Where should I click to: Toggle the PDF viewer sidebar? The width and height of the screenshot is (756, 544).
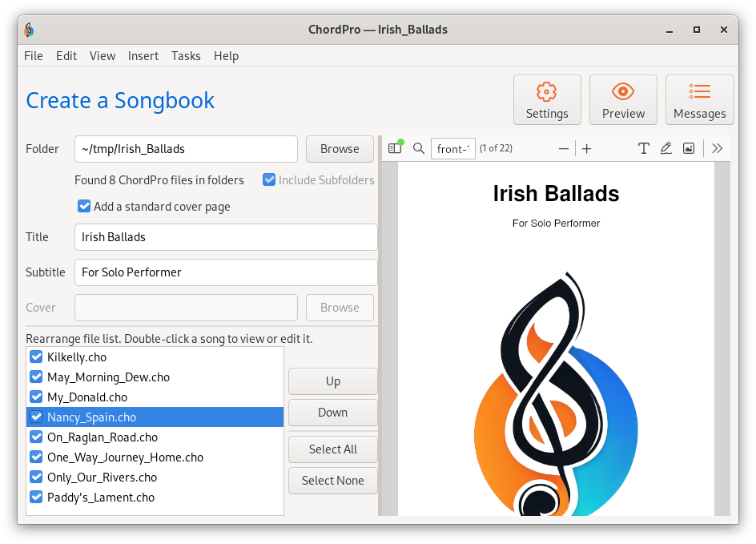tap(394, 148)
